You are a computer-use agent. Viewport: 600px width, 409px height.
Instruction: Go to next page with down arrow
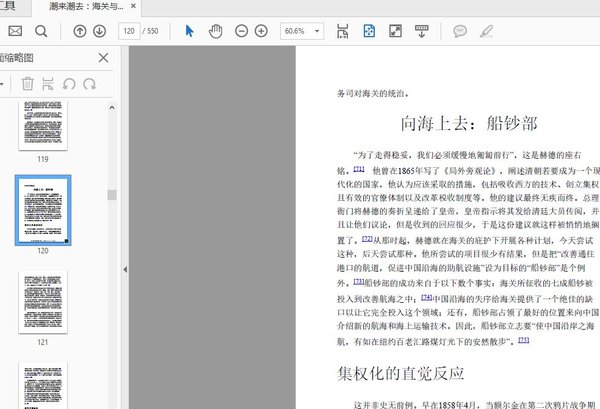99,31
